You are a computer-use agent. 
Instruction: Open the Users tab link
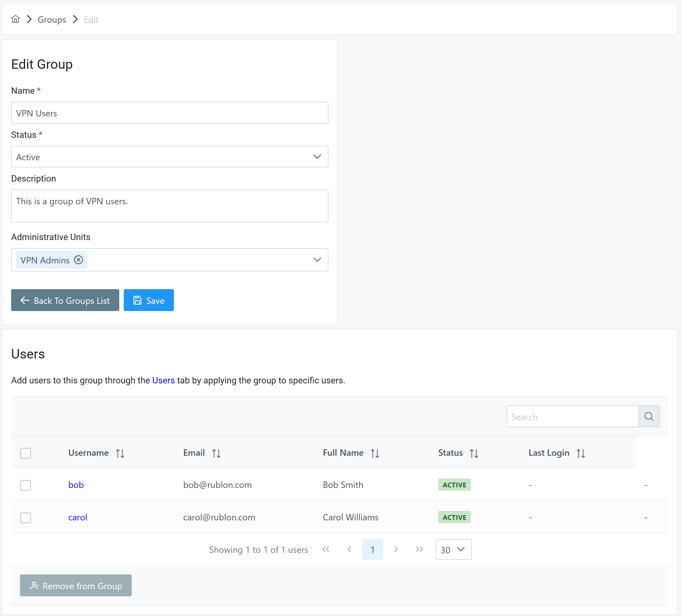click(163, 380)
